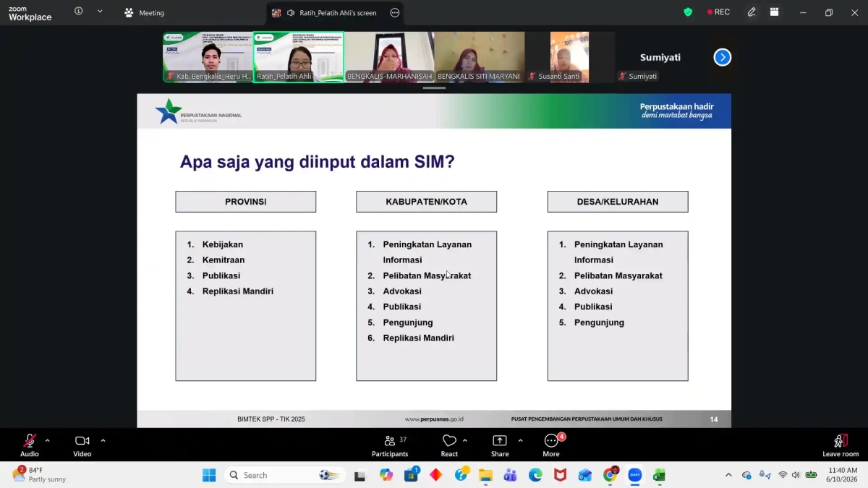Expand audio options caret next to Audio

(x=48, y=440)
